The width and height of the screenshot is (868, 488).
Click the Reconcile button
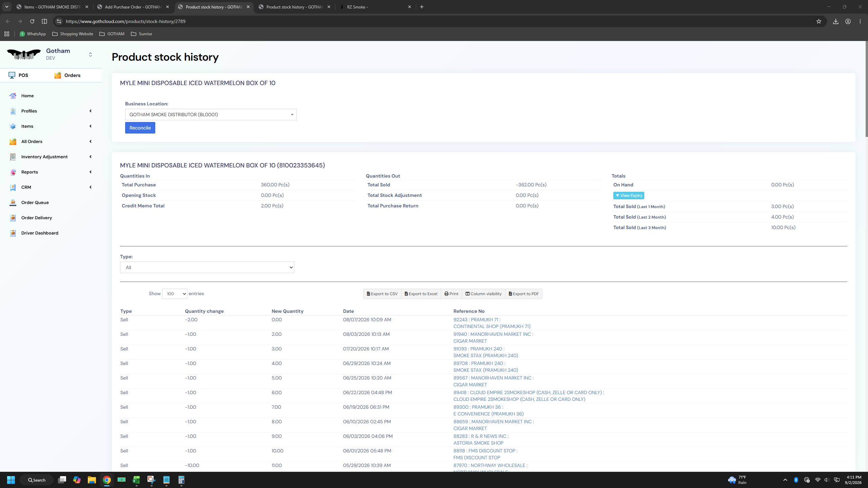tap(140, 128)
